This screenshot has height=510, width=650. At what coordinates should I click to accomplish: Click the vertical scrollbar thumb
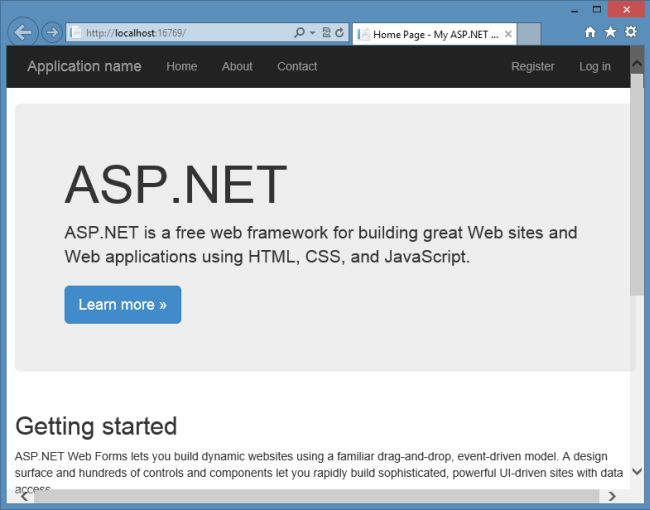tap(637, 185)
